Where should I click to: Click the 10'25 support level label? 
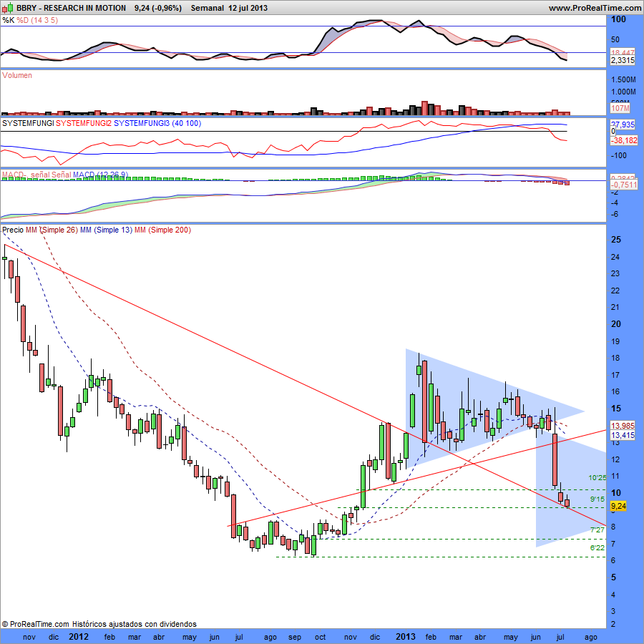[597, 478]
